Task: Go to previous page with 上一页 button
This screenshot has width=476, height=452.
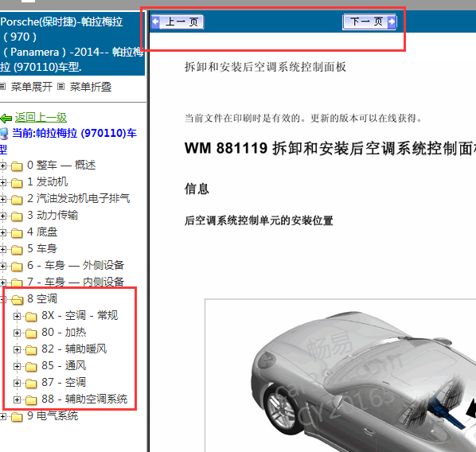Action: pos(178,21)
